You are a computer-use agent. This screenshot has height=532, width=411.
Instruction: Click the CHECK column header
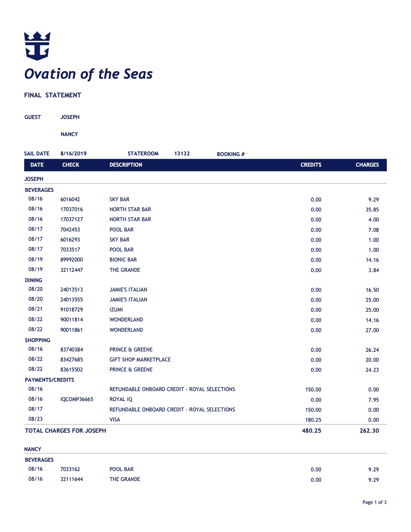click(x=71, y=165)
